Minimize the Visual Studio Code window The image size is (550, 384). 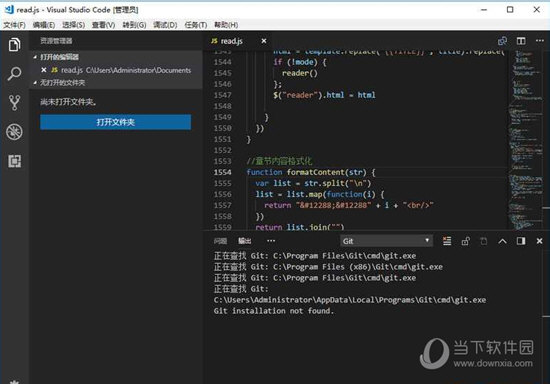tap(484, 9)
